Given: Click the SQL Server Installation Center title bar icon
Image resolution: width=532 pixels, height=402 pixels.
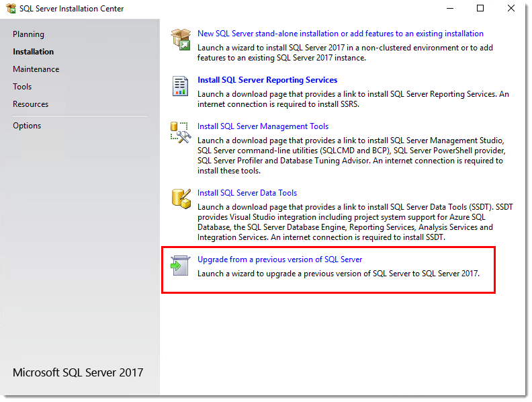Looking at the screenshot, I should point(11,8).
